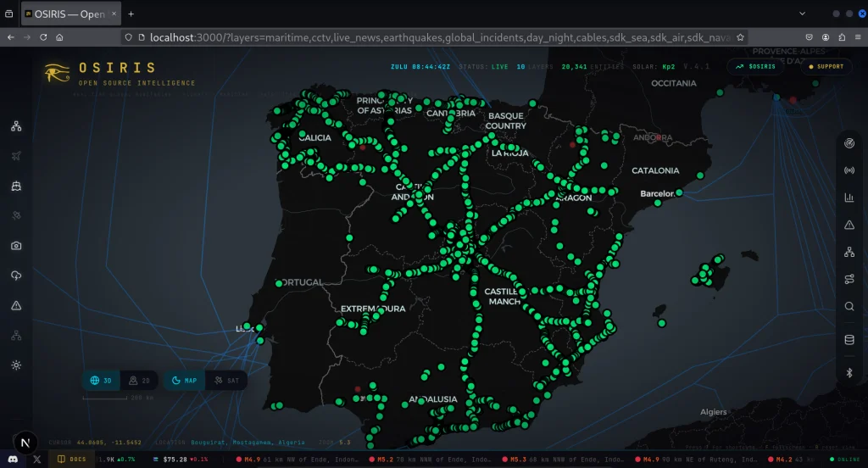Select the SAT satellite basemap
This screenshot has width=868, height=468.
click(226, 381)
